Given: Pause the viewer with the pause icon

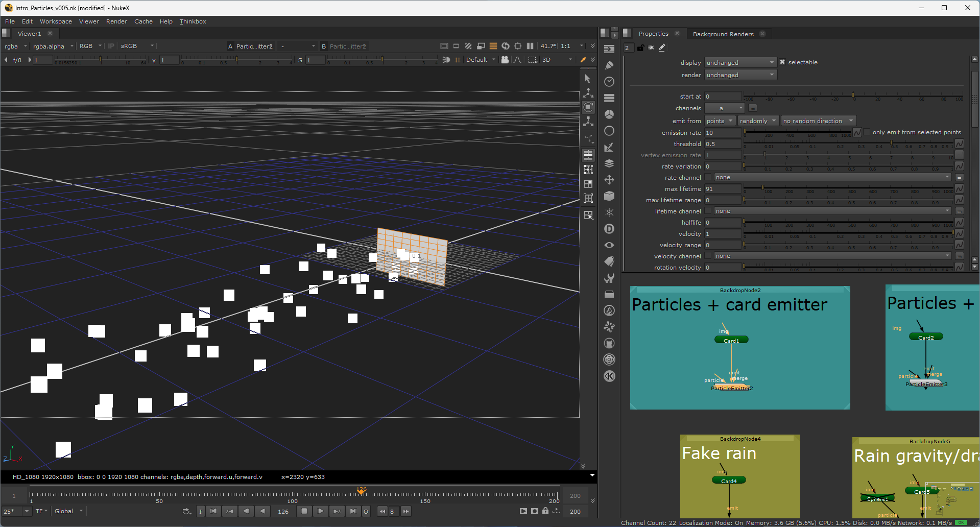Looking at the screenshot, I should tap(530, 46).
